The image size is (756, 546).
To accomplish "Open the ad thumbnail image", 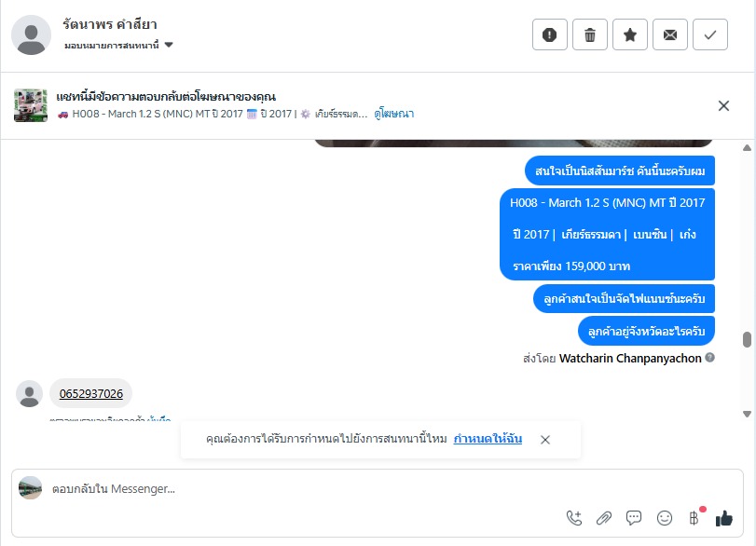I will (31, 105).
